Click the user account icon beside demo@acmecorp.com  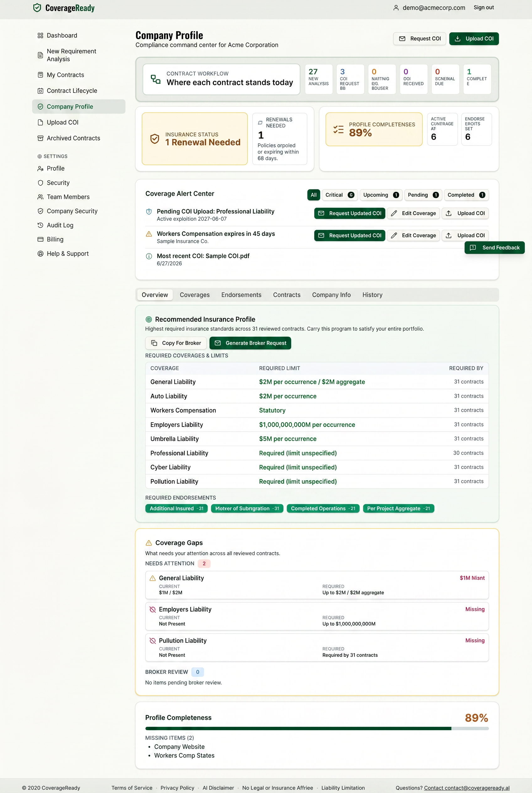pyautogui.click(x=396, y=8)
